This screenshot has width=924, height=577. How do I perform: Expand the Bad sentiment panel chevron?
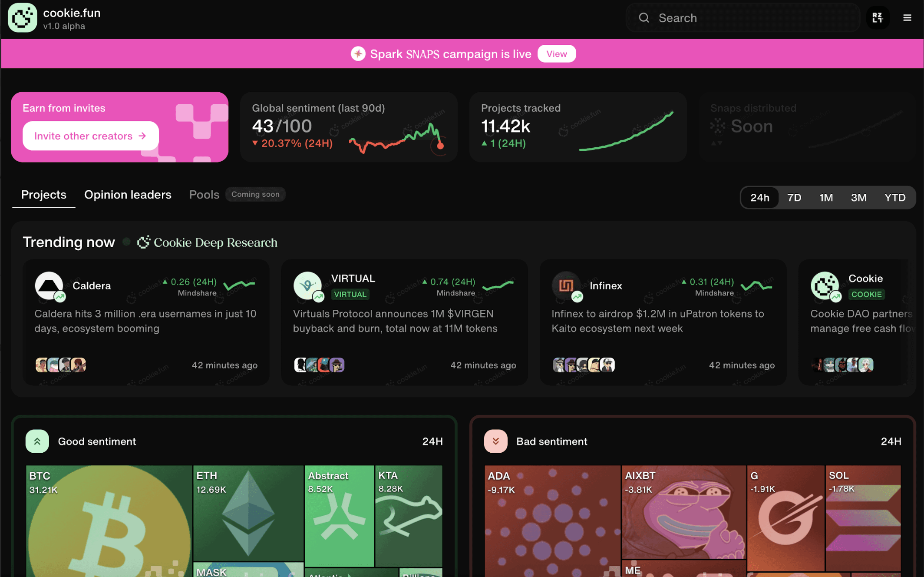pyautogui.click(x=495, y=441)
